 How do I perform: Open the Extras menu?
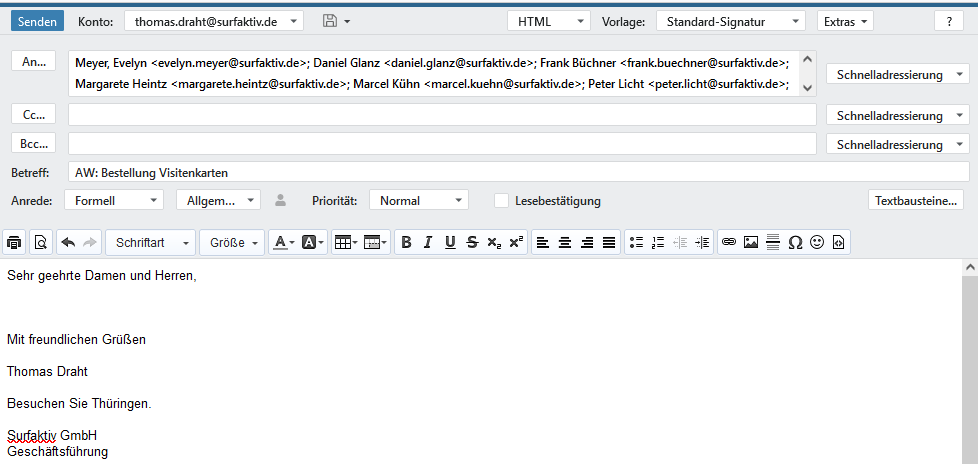coord(845,21)
